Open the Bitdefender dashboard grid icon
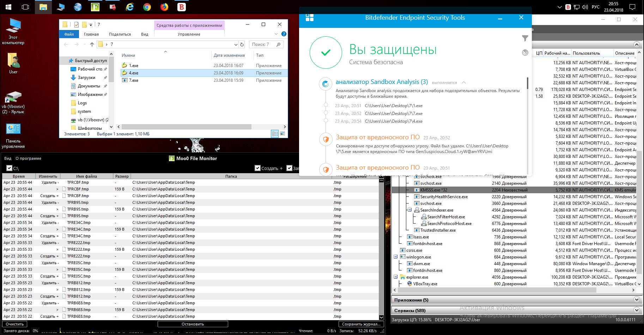The width and height of the screenshot is (644, 335). tap(310, 18)
